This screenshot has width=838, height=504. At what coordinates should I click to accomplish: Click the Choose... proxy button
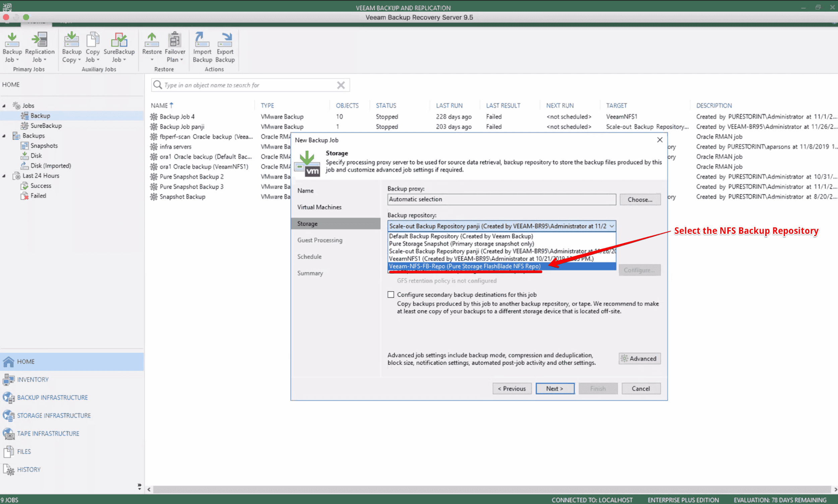tap(640, 199)
